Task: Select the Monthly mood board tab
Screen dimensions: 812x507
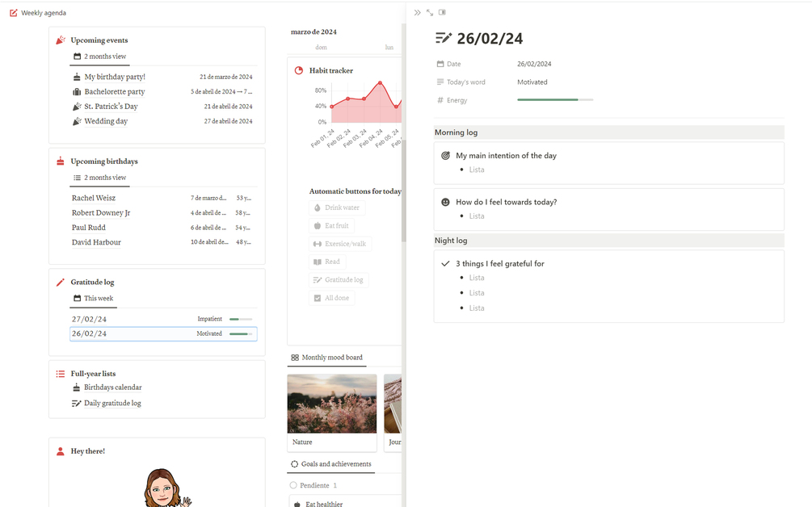Action: point(326,358)
